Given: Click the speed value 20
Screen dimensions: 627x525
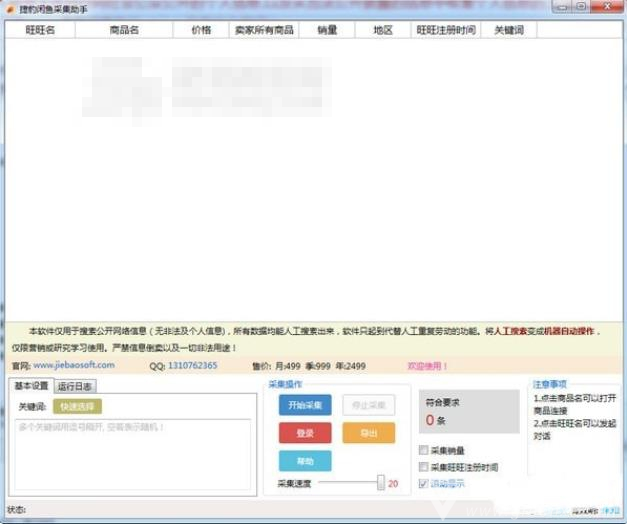Looking at the screenshot, I should (x=393, y=484).
